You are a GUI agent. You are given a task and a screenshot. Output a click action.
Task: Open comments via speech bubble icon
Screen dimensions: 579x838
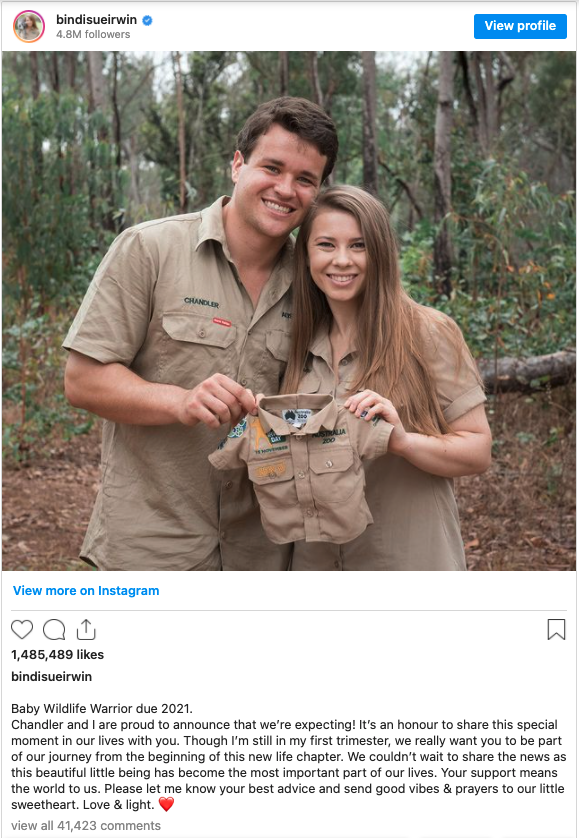pos(54,630)
